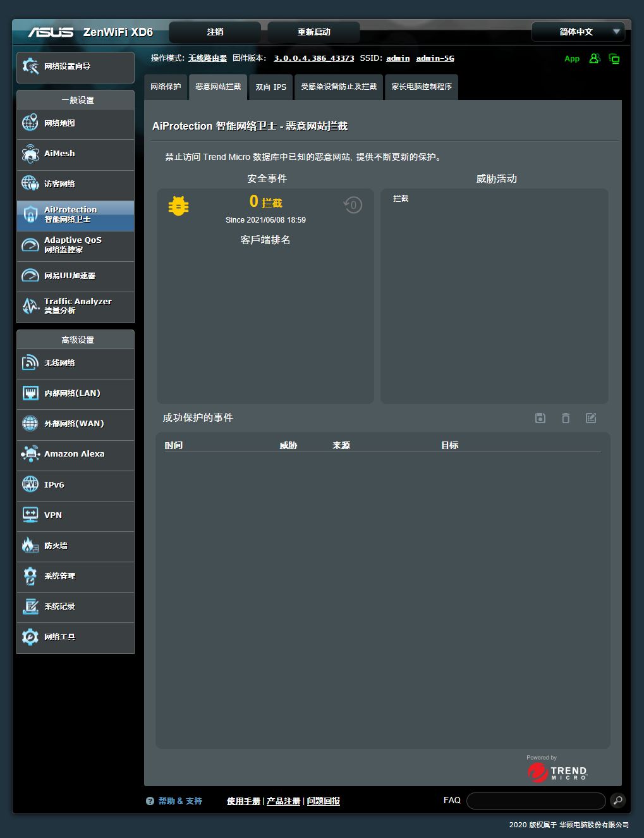Click the 目标 column header
644x838 pixels.
[450, 445]
